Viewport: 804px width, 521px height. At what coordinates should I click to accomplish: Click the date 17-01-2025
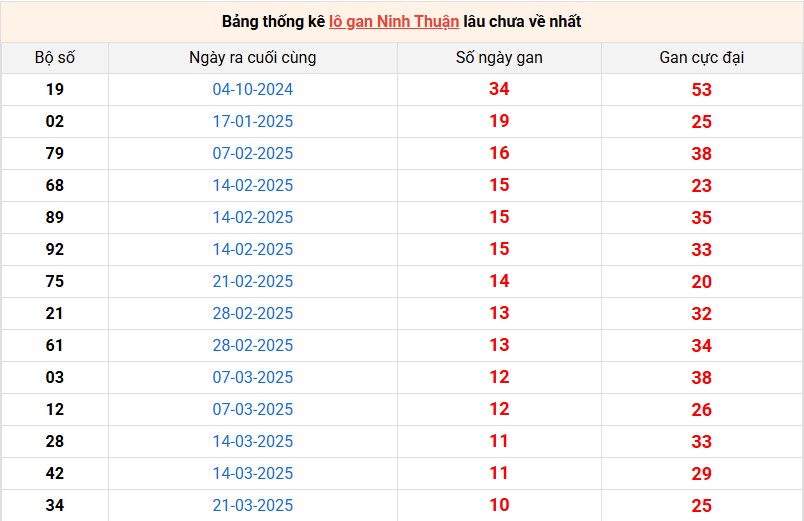coord(253,122)
